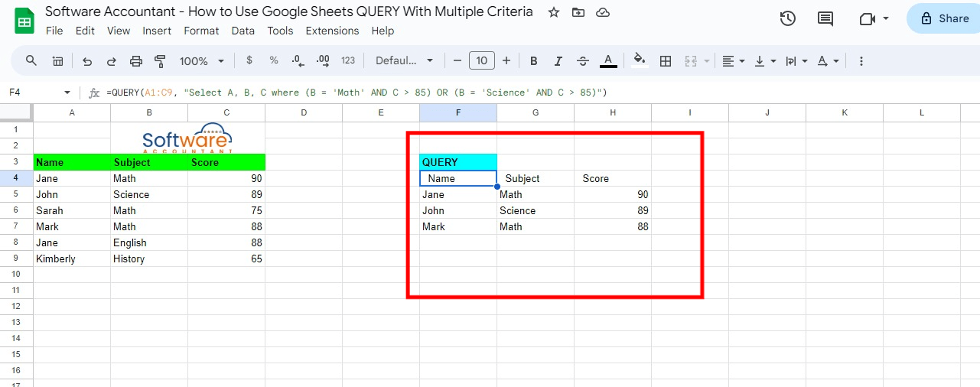Redo the last action
This screenshot has height=387, width=980.
tap(112, 60)
